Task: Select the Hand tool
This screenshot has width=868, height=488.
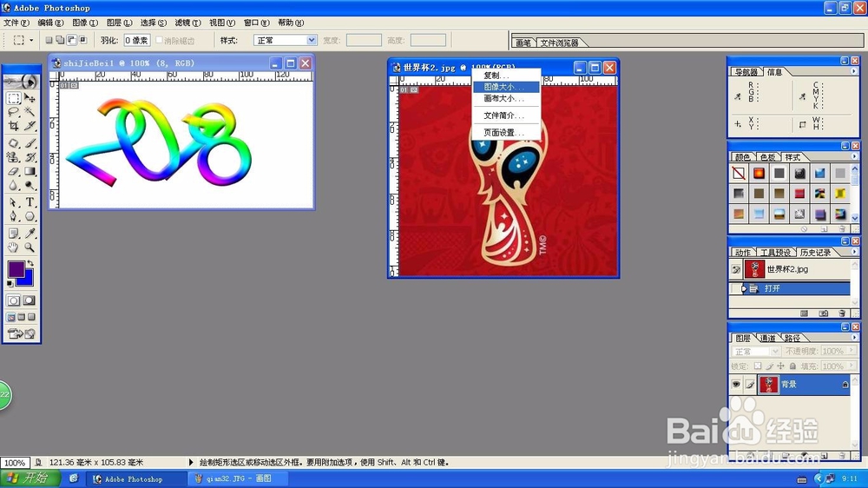Action: click(14, 247)
